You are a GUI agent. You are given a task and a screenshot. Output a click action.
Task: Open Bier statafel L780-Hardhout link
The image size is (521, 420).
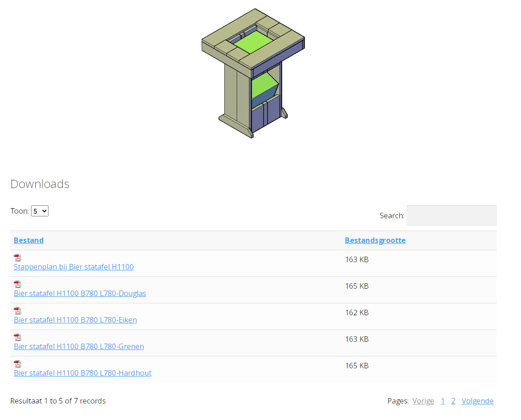(83, 373)
